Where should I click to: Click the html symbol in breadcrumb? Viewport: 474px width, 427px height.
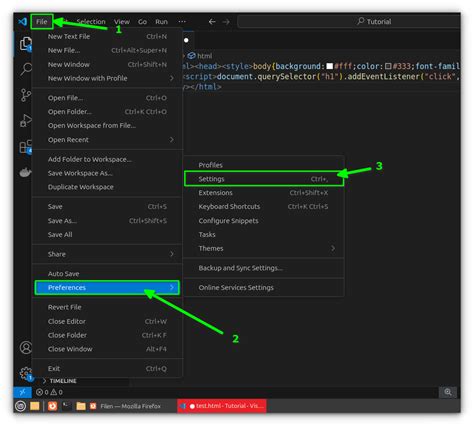[x=200, y=56]
